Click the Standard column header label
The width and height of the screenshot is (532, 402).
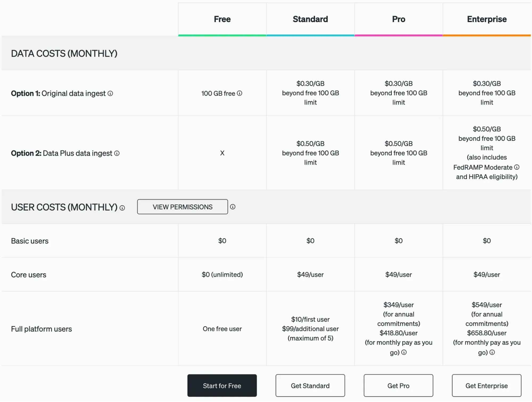[x=310, y=19]
